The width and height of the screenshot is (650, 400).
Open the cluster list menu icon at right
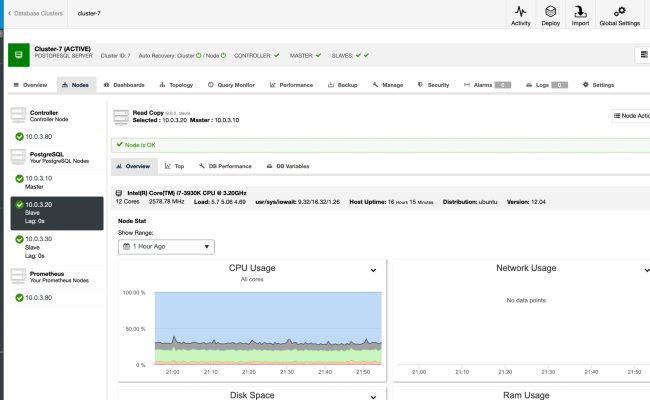(643, 55)
